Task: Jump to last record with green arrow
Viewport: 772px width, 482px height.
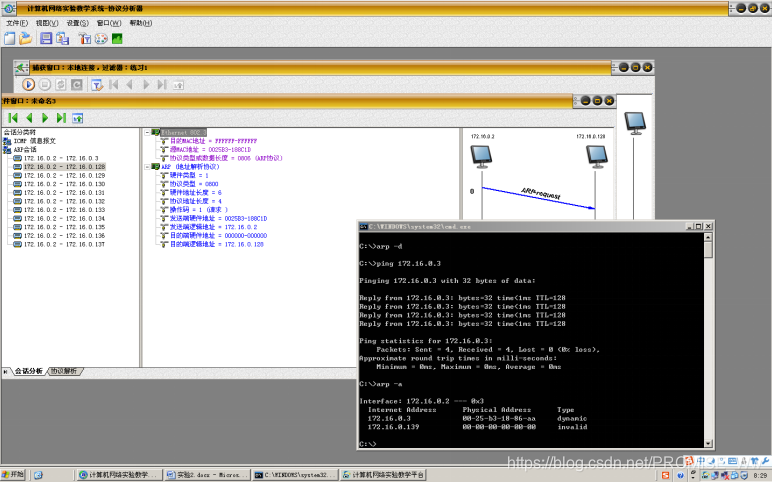Action: click(61, 118)
